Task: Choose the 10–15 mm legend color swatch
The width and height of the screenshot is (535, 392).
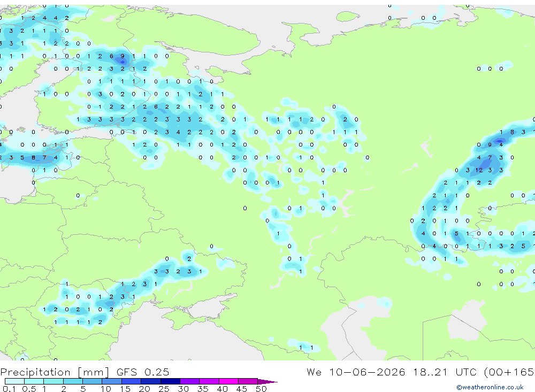Action: point(112,381)
